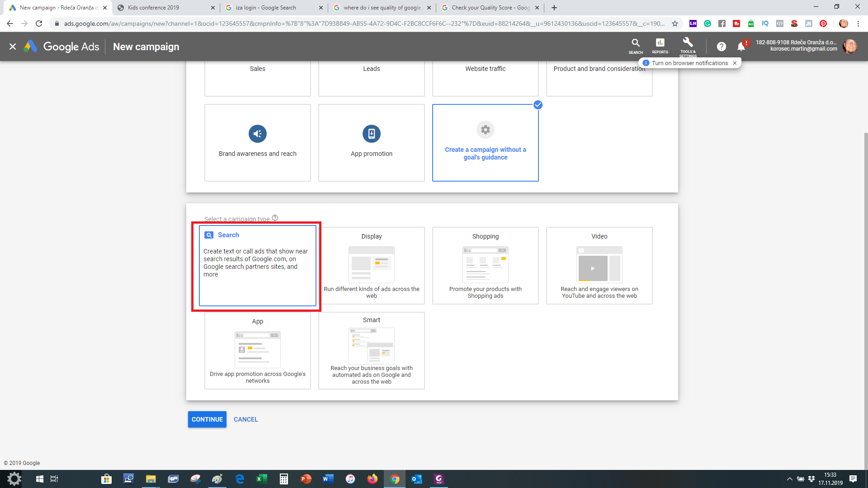868x488 pixels.
Task: Switch to Kids conference 2019 tab
Action: tap(154, 8)
